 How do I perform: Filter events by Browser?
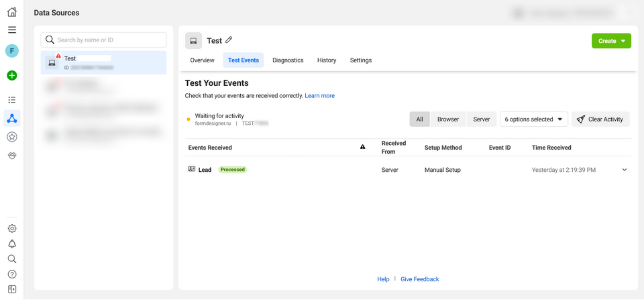(448, 119)
